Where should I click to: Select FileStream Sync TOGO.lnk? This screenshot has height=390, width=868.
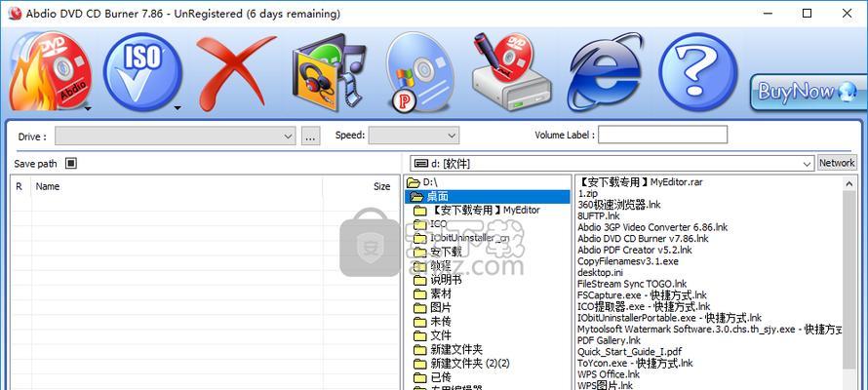click(x=632, y=284)
